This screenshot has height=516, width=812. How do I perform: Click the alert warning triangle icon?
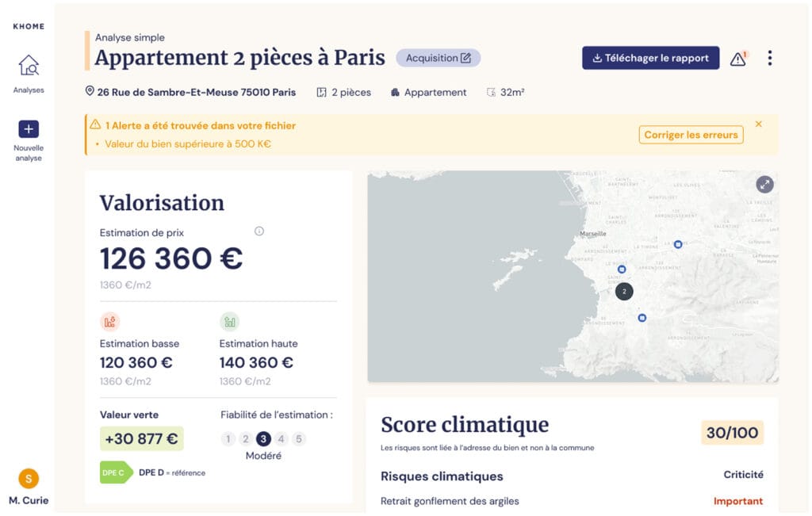pos(738,59)
